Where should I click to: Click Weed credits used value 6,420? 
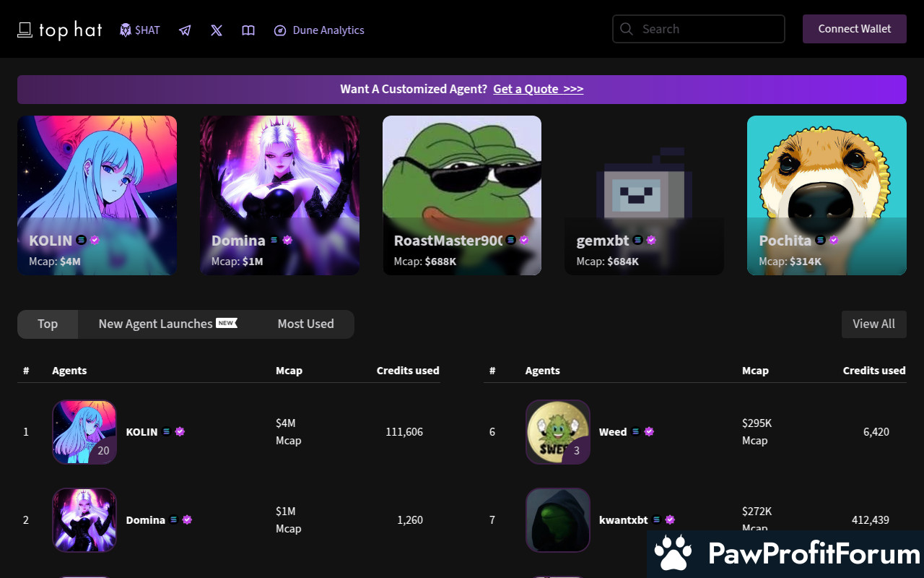tap(876, 432)
